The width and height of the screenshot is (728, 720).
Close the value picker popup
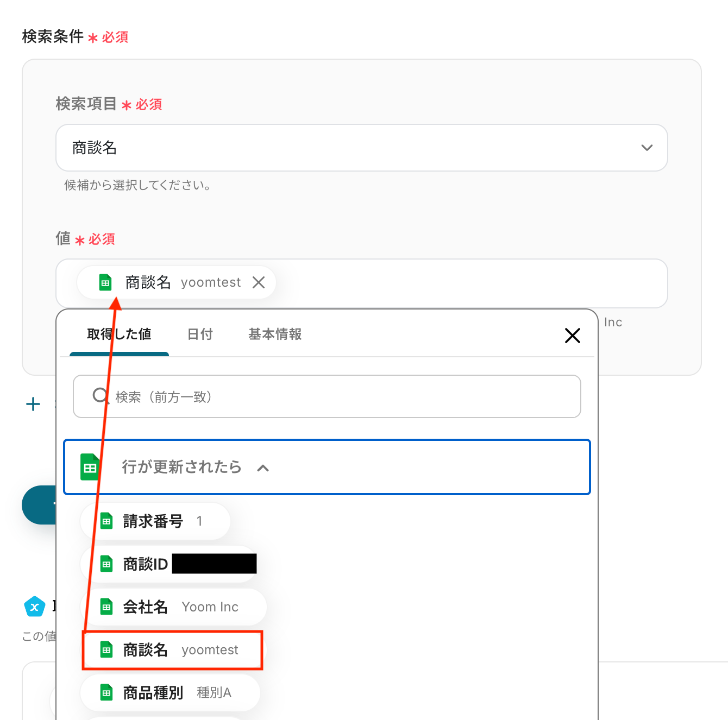pyautogui.click(x=572, y=335)
